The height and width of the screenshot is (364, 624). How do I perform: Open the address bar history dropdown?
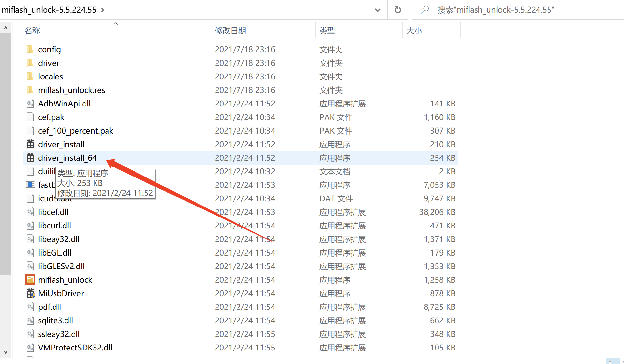(x=377, y=10)
